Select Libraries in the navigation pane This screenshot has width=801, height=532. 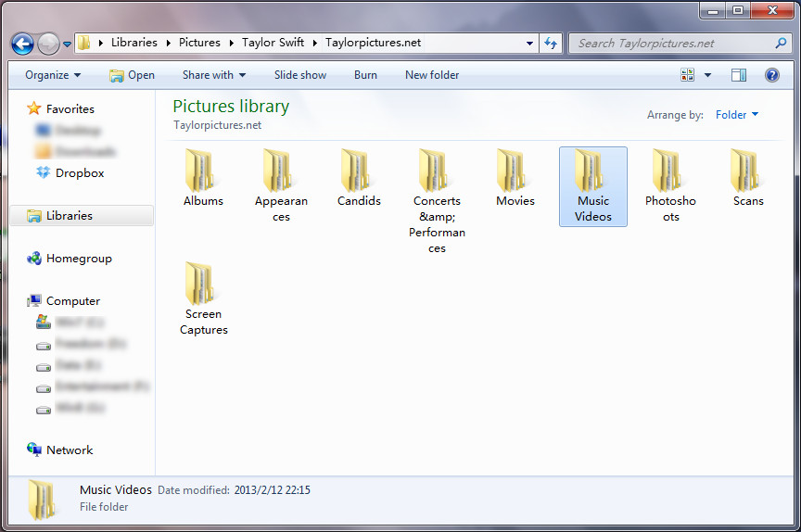70,216
